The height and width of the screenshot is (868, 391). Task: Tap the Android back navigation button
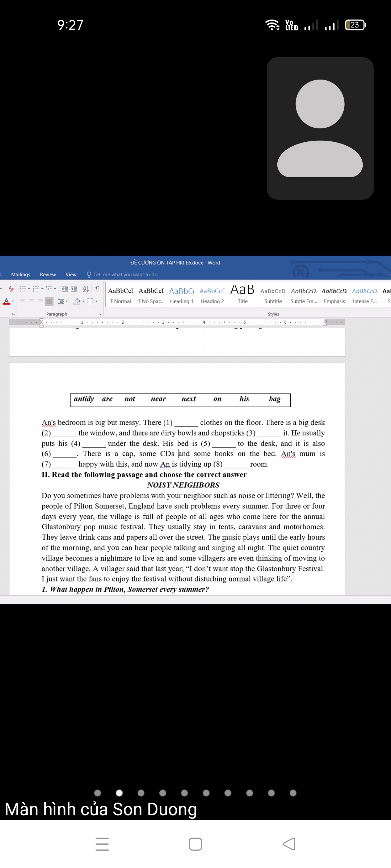[x=289, y=844]
